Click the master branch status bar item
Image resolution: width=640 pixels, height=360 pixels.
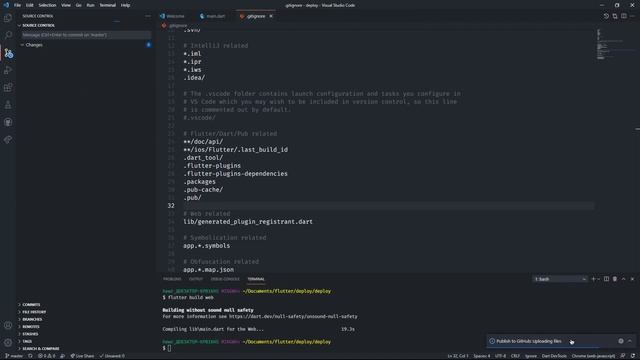coord(14,356)
